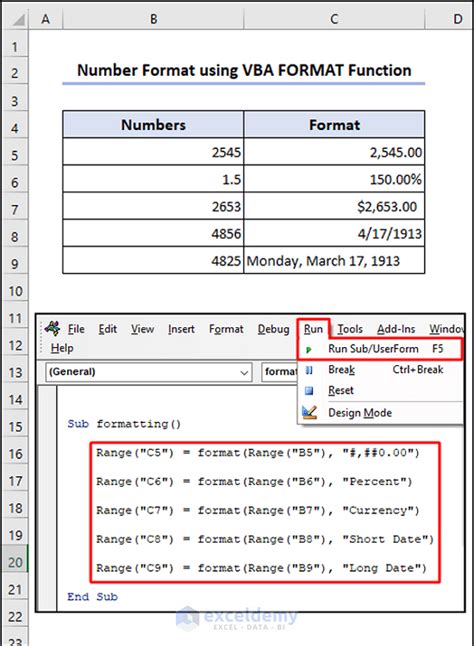Click cell containing 4856

[x=153, y=234]
